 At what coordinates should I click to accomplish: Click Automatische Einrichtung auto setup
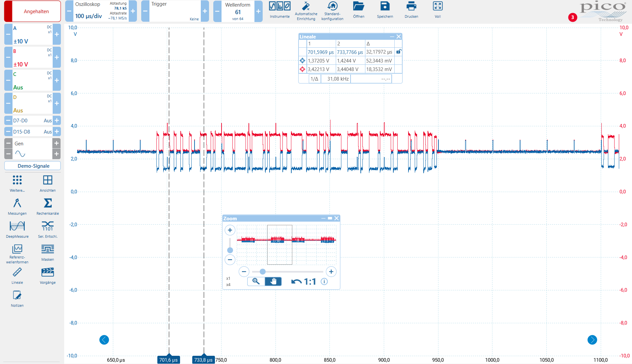click(x=306, y=11)
